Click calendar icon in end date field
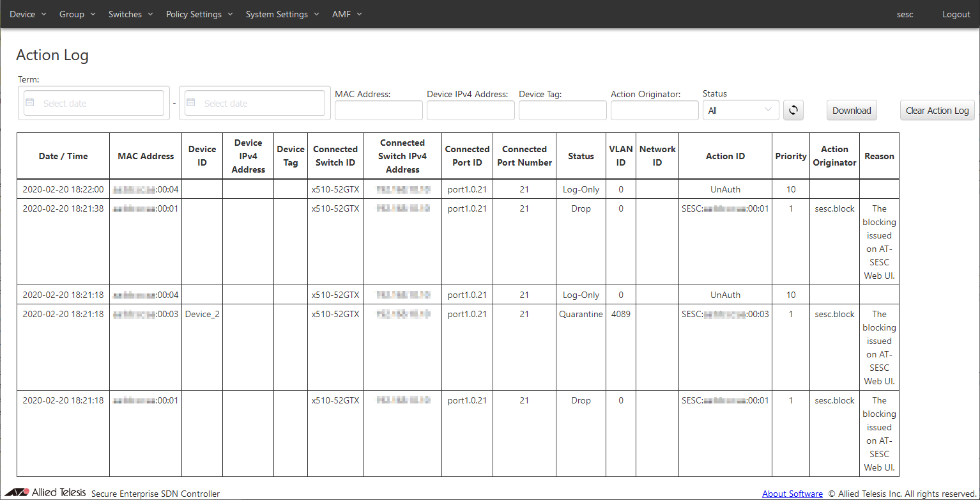This screenshot has height=500, width=980. [191, 103]
